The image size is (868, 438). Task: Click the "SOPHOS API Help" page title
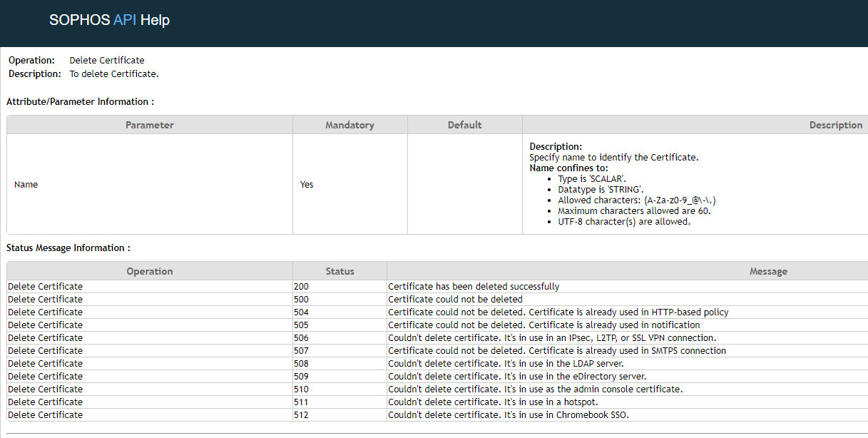109,20
